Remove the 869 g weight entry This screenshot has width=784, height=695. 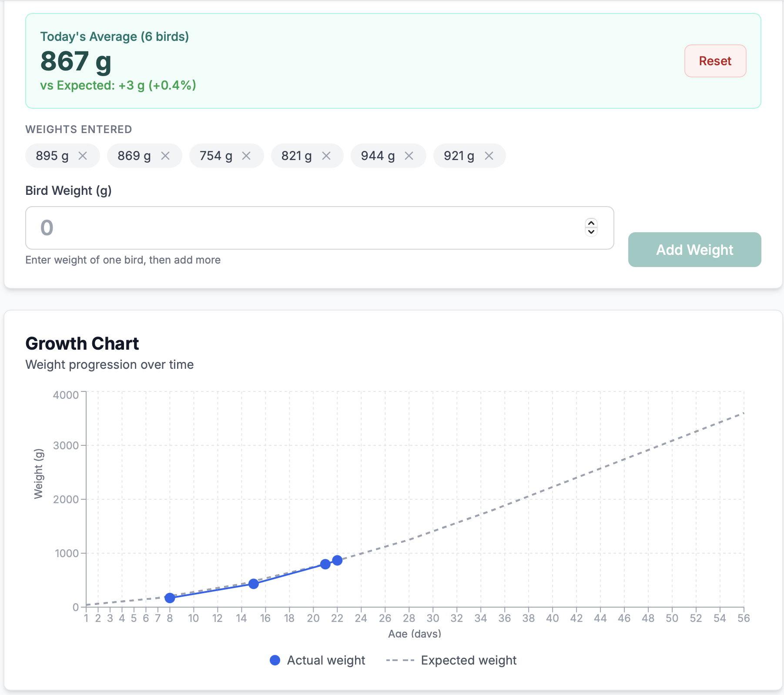165,156
